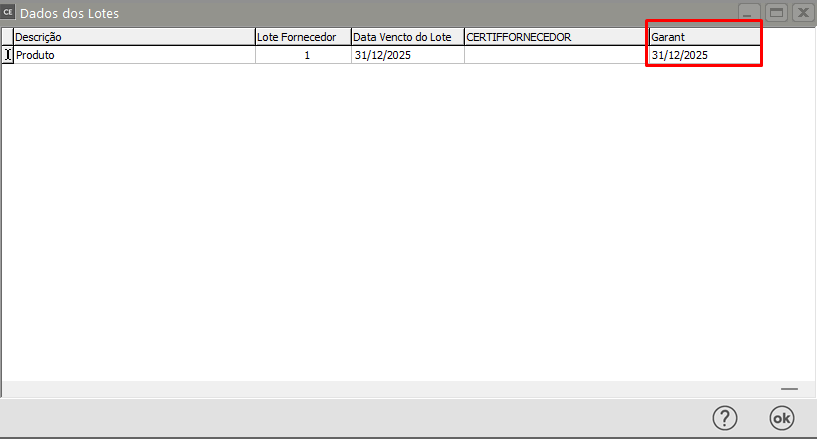Click the Descrição column header
The height and width of the screenshot is (439, 817).
pos(134,37)
